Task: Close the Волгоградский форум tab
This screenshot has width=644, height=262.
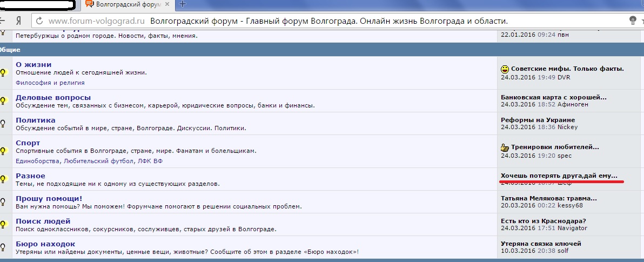Action: tap(166, 4)
